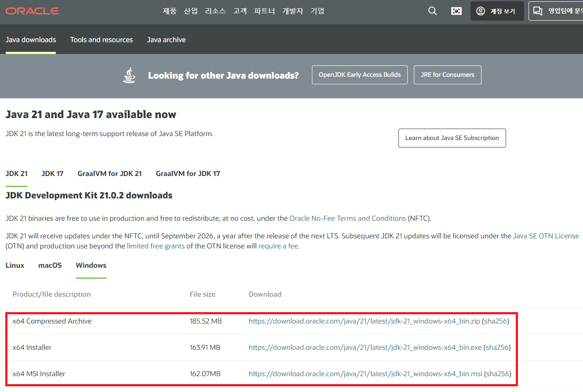Open the search magnifier icon

433,11
